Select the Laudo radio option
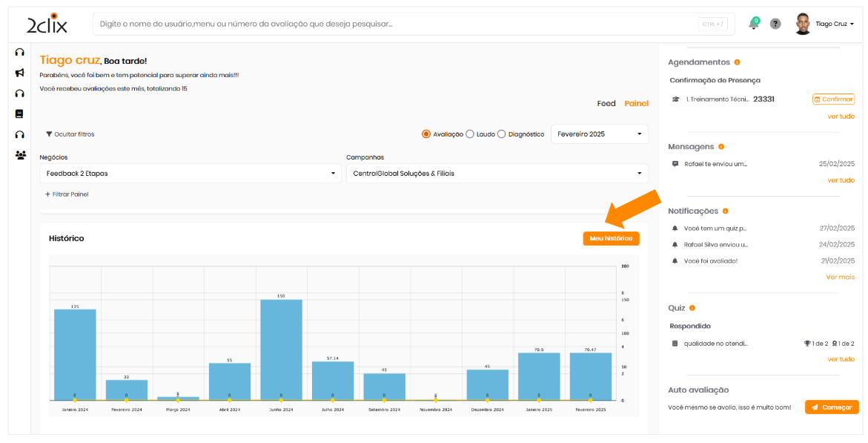Viewport: 868px width, 443px height. tap(470, 134)
